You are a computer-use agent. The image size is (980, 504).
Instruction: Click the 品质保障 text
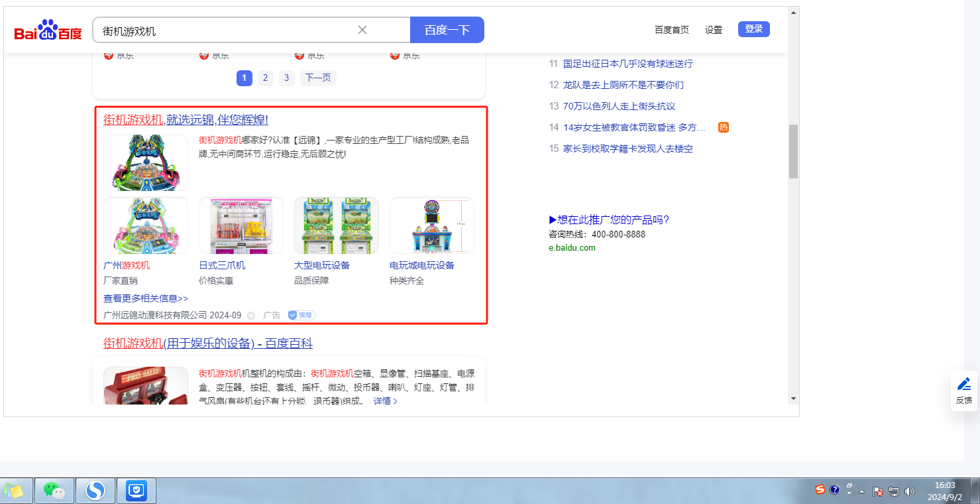click(311, 281)
